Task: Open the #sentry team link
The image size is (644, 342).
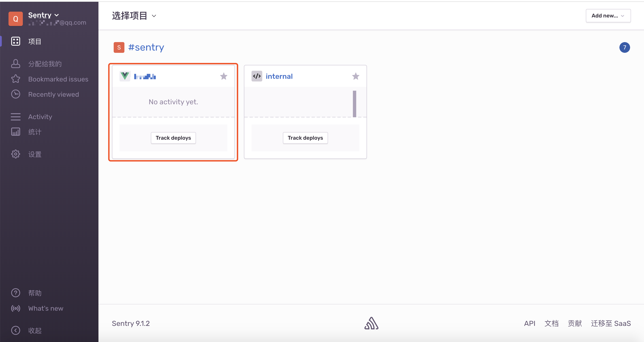Action: click(146, 47)
